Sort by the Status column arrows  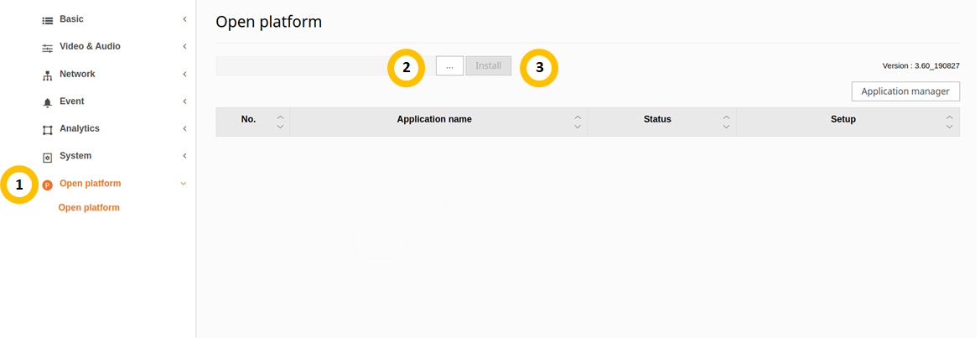point(726,122)
